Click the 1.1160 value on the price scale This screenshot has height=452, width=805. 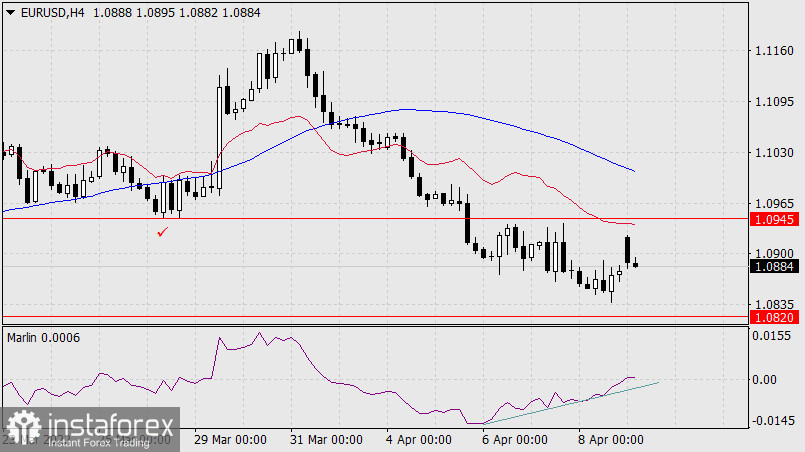pos(775,51)
